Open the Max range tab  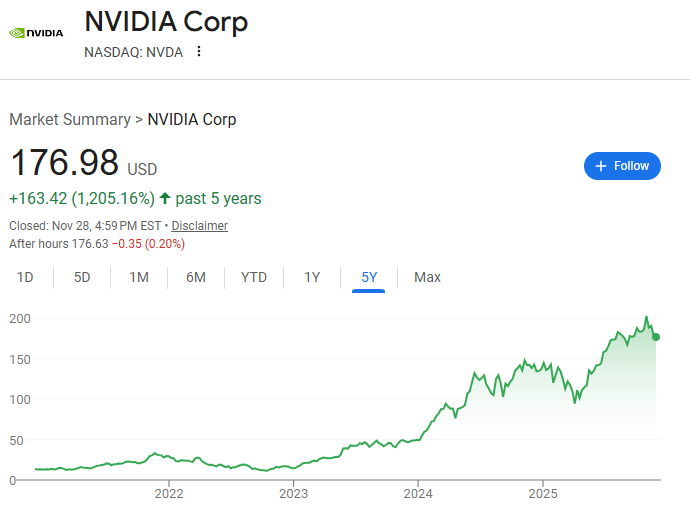[427, 277]
